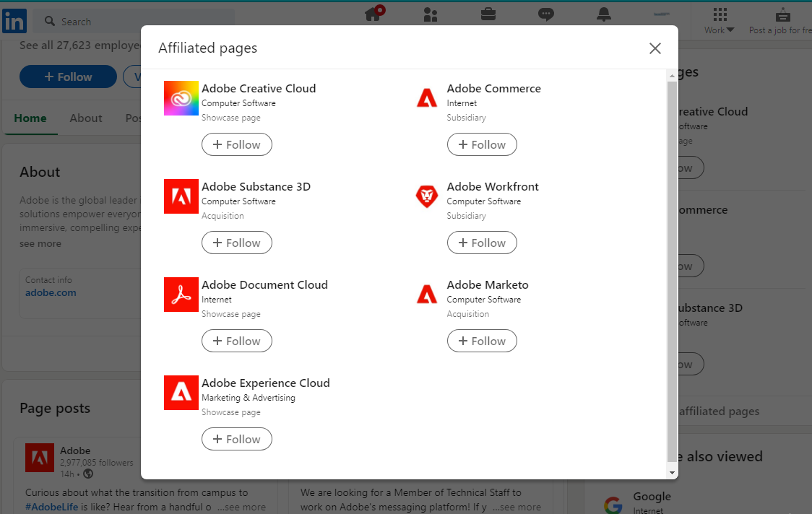Open Jobs briefcase icon
Image resolution: width=812 pixels, height=514 pixels.
tap(488, 14)
